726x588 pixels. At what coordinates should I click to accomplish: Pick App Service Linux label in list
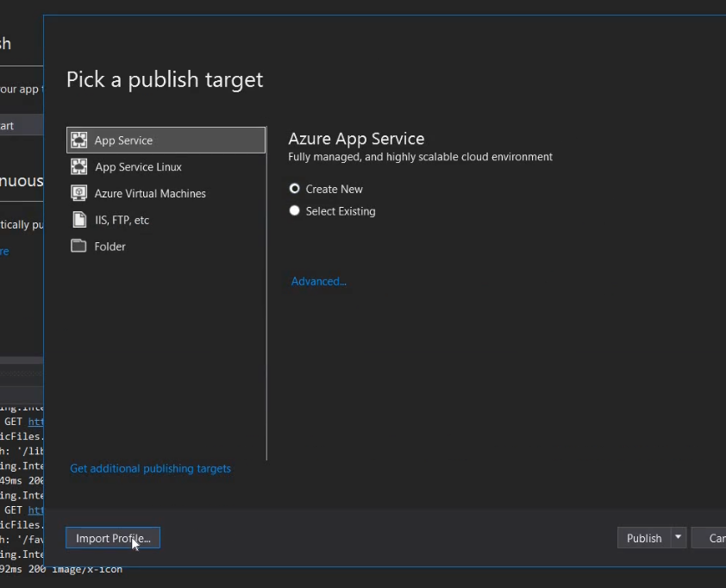tap(138, 167)
